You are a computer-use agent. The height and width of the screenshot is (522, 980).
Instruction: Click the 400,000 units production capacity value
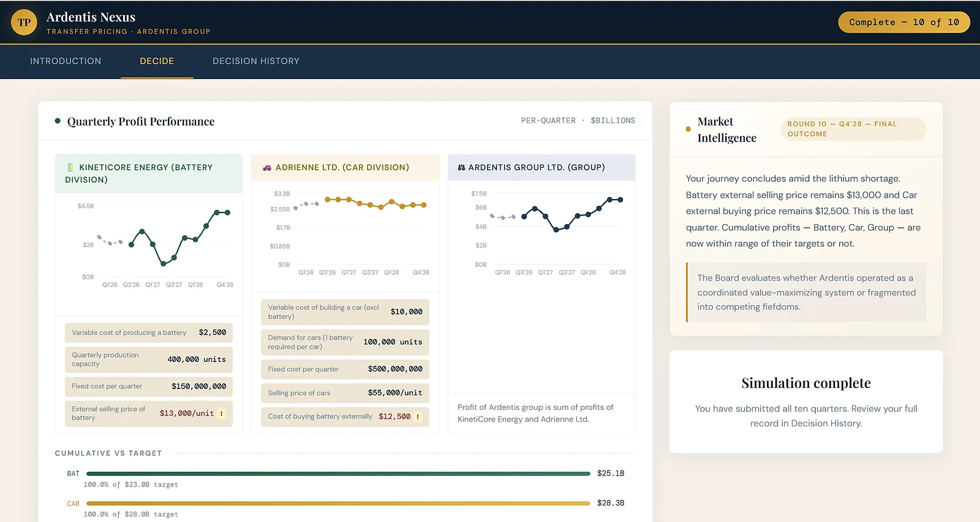point(197,360)
